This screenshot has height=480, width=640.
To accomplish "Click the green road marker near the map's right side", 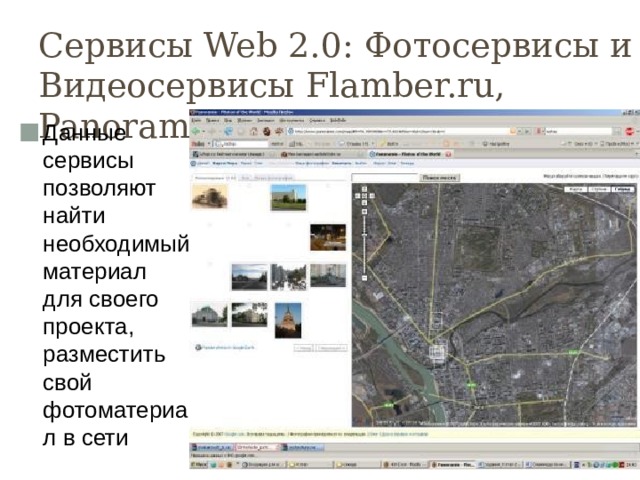I will pos(573,352).
